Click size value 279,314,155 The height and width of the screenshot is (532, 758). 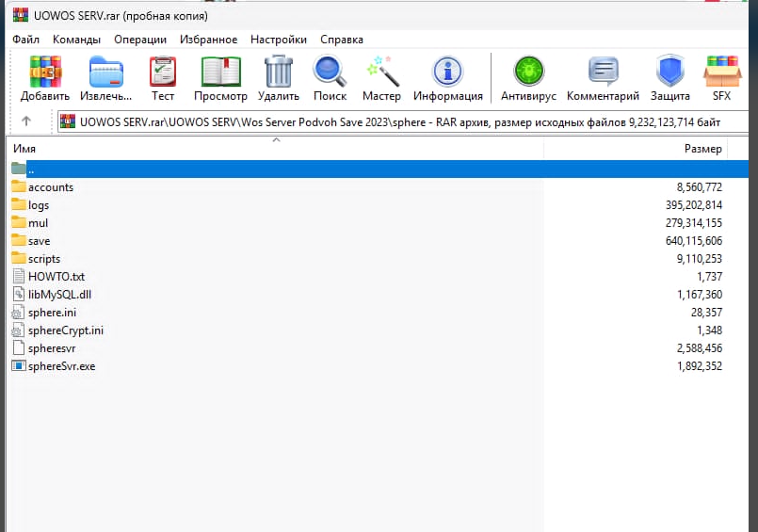694,223
